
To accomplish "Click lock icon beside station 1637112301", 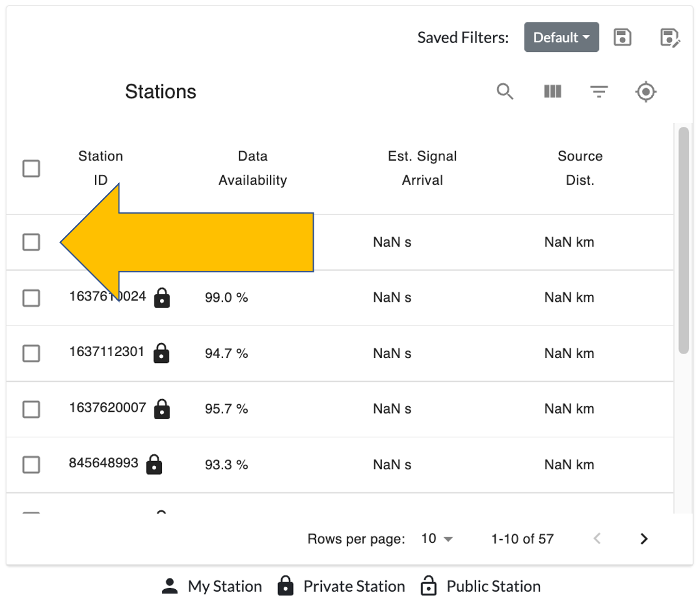I will pos(162,354).
